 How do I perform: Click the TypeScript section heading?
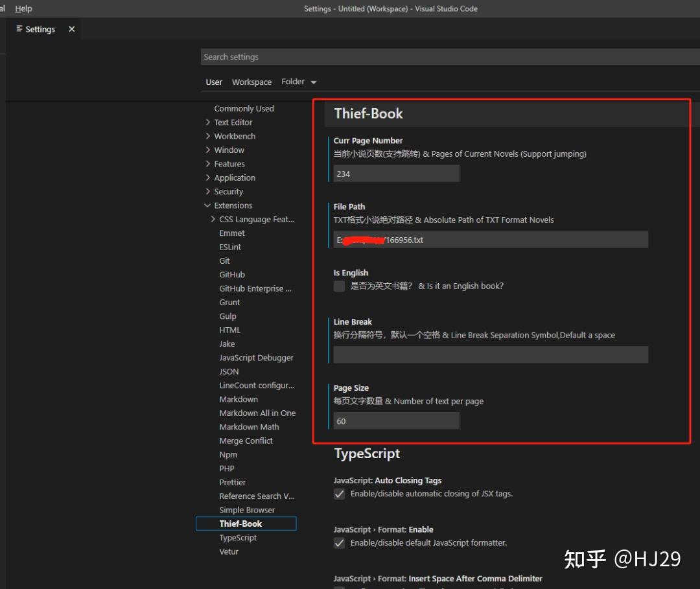[367, 454]
